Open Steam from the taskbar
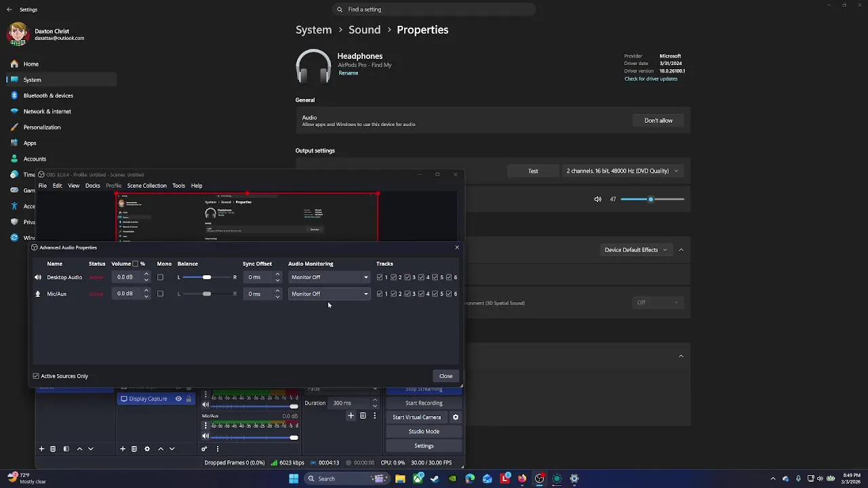Viewport: 868px width, 488px height. [435, 479]
